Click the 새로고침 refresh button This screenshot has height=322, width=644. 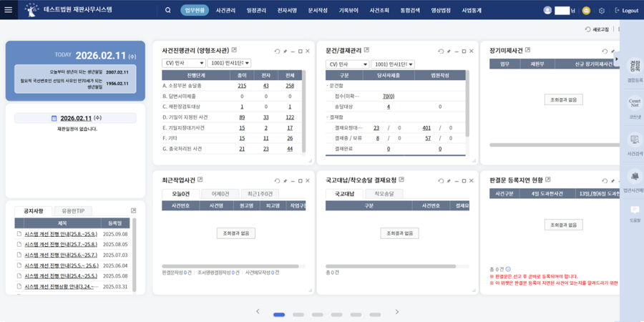(597, 29)
